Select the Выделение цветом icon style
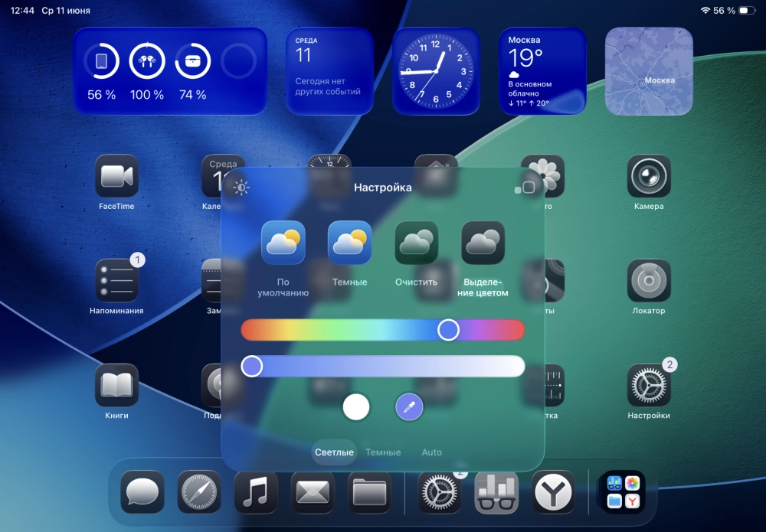 pos(483,243)
